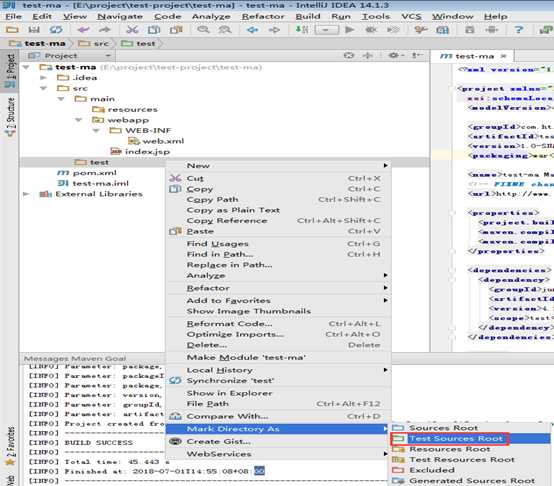Open the Window menu
This screenshot has width=554, height=486.
point(453,16)
